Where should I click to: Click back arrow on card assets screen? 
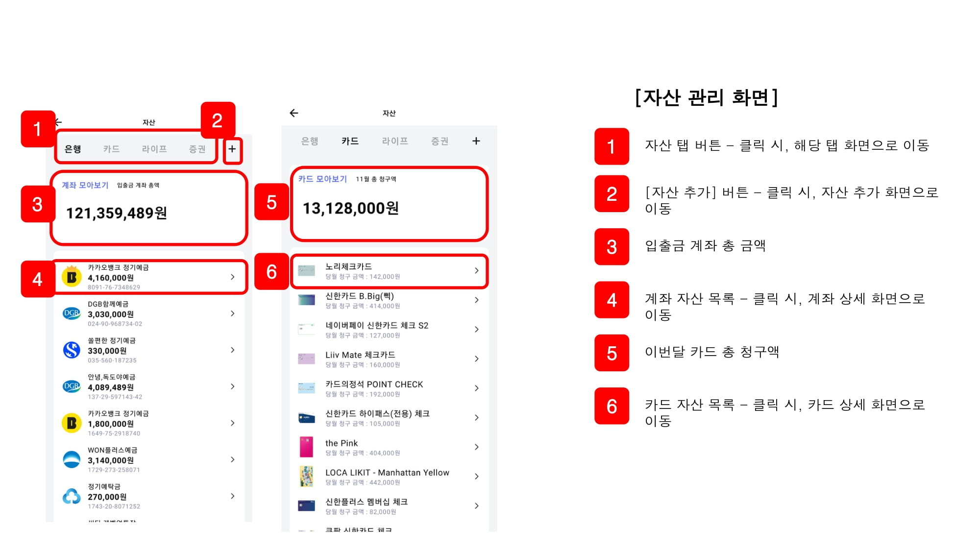pos(294,113)
